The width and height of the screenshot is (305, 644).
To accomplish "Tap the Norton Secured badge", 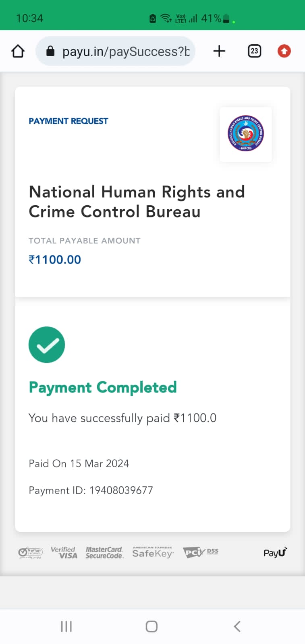I will [x=31, y=553].
